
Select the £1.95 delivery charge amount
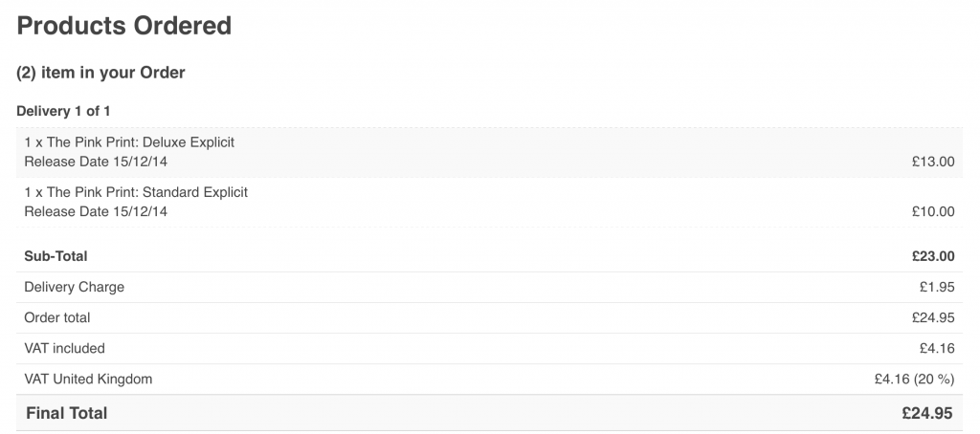(x=937, y=287)
